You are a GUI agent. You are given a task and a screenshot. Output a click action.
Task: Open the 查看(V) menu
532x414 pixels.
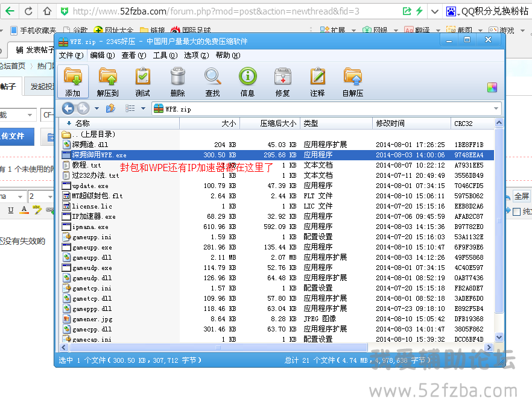(134, 55)
